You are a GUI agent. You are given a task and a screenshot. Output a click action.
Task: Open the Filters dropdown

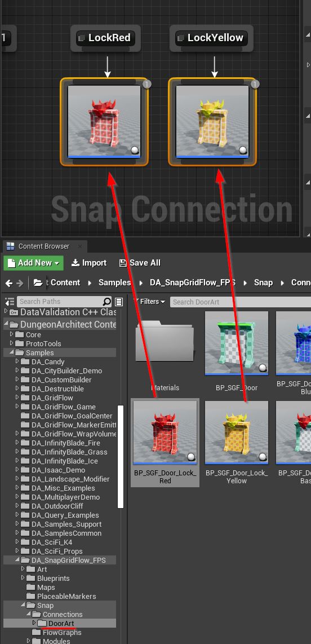pyautogui.click(x=150, y=302)
